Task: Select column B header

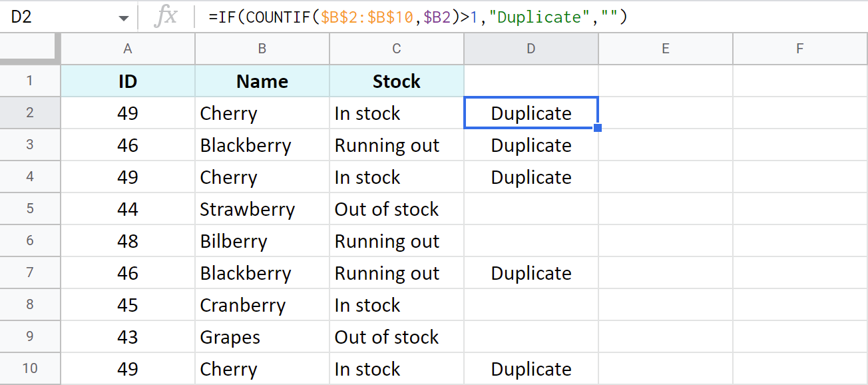Action: [x=262, y=48]
